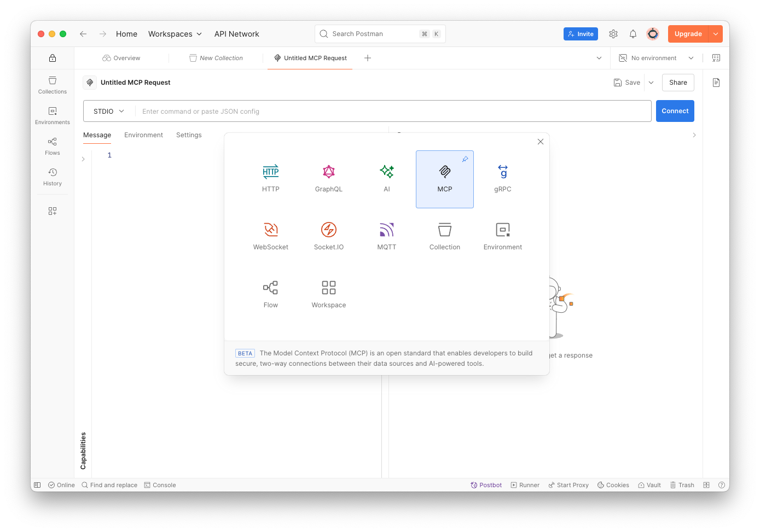The width and height of the screenshot is (760, 532).
Task: Open the Environment request tab
Action: point(143,135)
